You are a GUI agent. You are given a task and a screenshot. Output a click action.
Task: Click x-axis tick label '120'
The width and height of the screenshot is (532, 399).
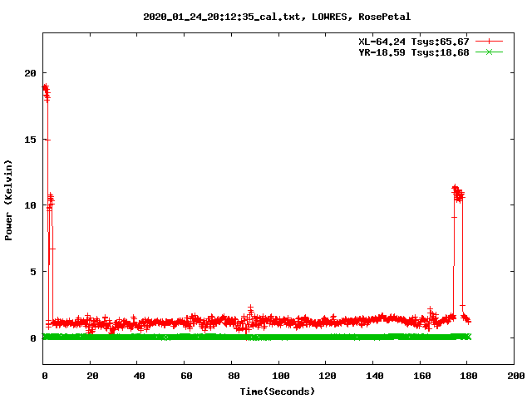(328, 376)
